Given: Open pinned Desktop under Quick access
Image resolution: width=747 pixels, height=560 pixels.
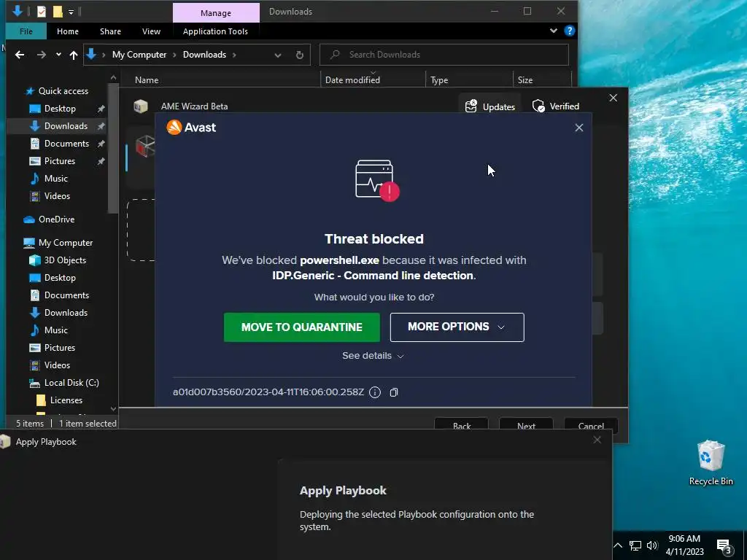Looking at the screenshot, I should pyautogui.click(x=60, y=109).
